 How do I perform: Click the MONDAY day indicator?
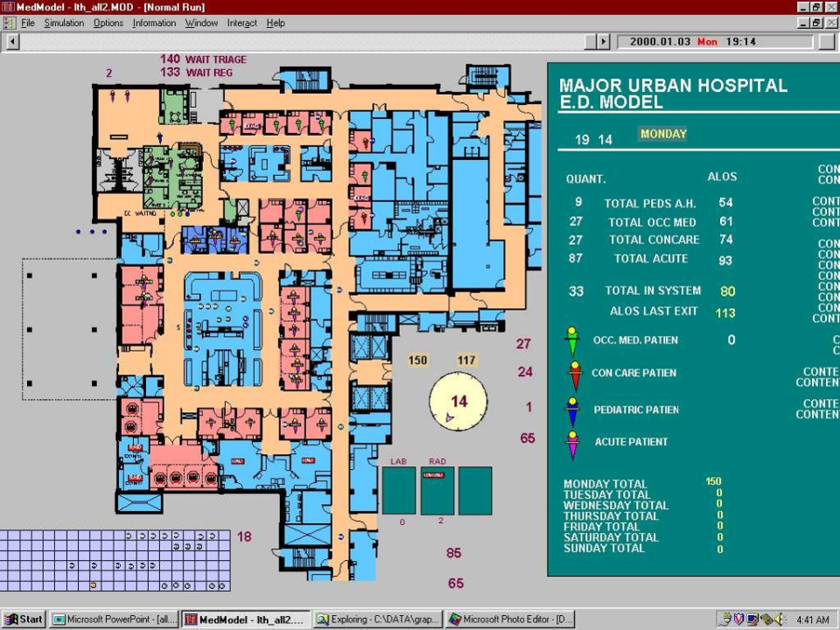coord(663,134)
